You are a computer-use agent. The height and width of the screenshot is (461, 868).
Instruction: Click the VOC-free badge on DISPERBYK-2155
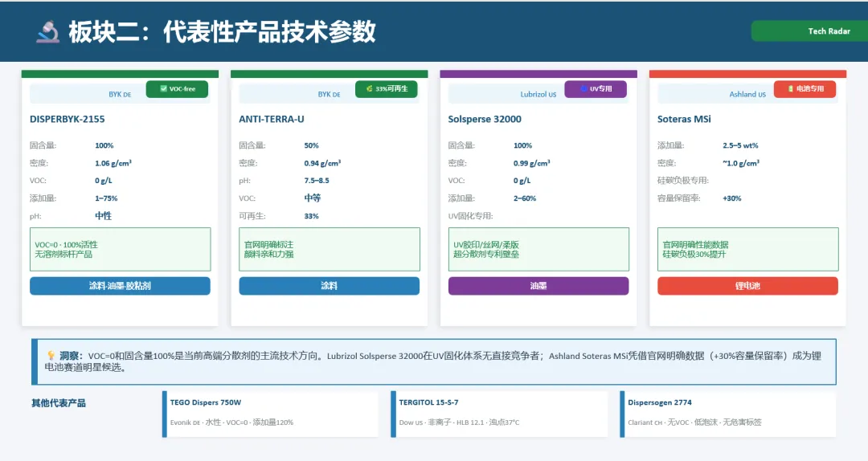click(177, 89)
